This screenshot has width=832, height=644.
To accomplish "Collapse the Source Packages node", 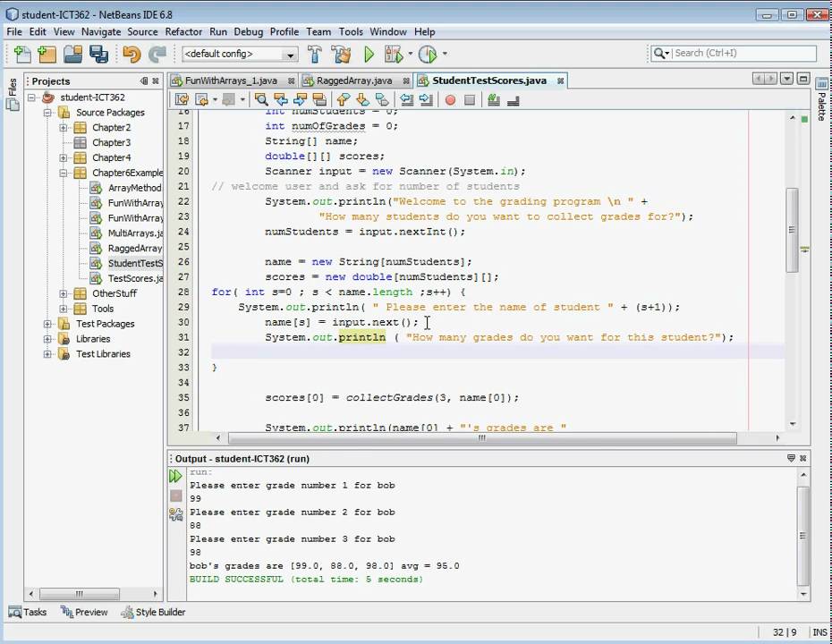I will tap(47, 113).
